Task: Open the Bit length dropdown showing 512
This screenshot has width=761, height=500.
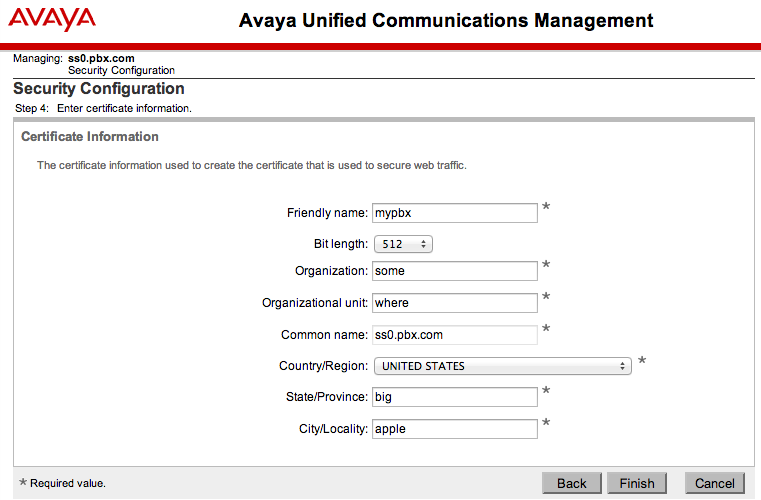Action: coord(403,244)
